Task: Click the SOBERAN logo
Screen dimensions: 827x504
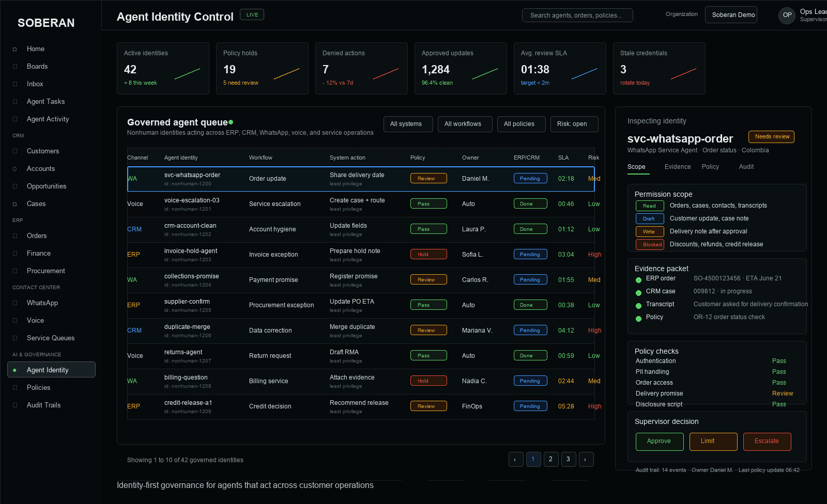Action: point(46,23)
